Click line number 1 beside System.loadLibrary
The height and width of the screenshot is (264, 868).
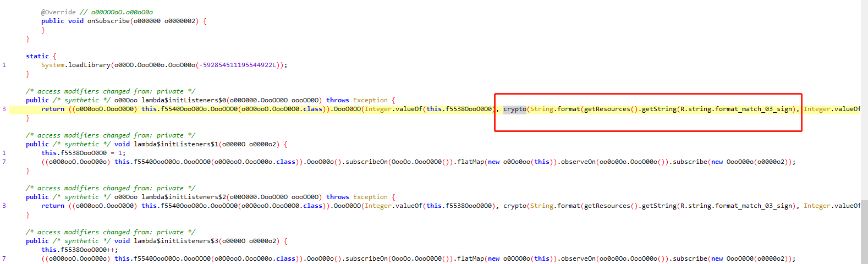tap(4, 65)
